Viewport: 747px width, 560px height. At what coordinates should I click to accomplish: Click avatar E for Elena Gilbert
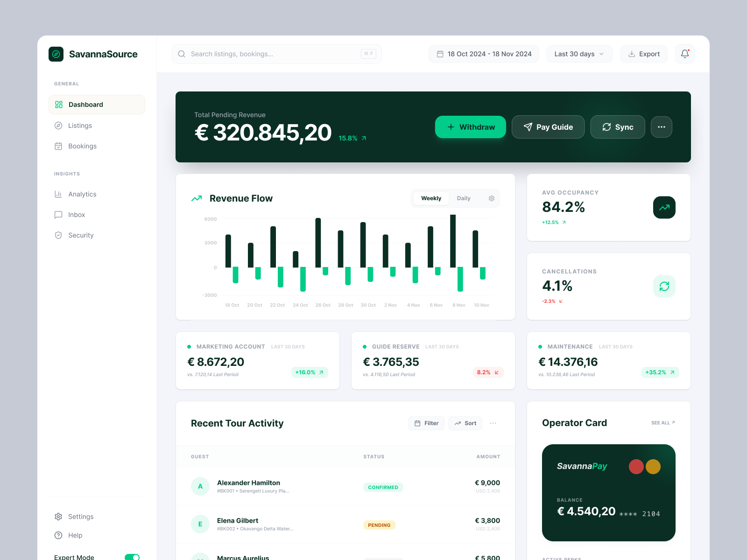(x=200, y=524)
